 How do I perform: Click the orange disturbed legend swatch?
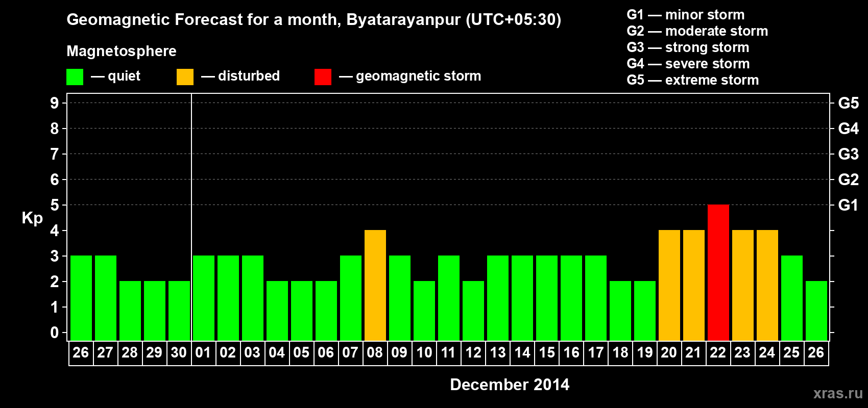click(x=185, y=77)
